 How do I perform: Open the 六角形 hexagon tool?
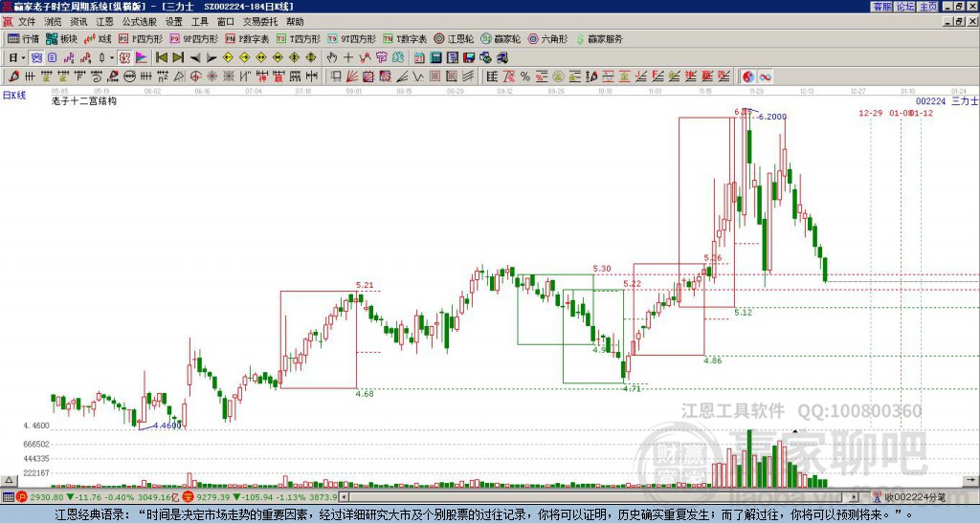tap(548, 38)
